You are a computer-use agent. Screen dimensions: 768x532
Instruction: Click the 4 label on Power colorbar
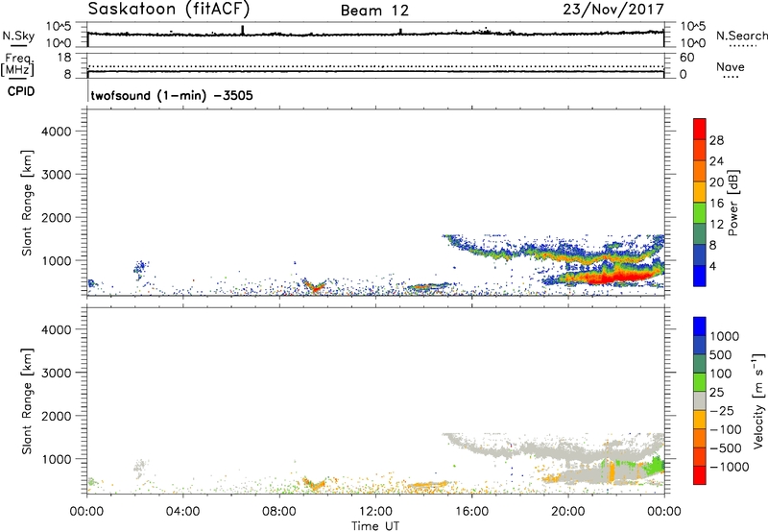click(713, 267)
